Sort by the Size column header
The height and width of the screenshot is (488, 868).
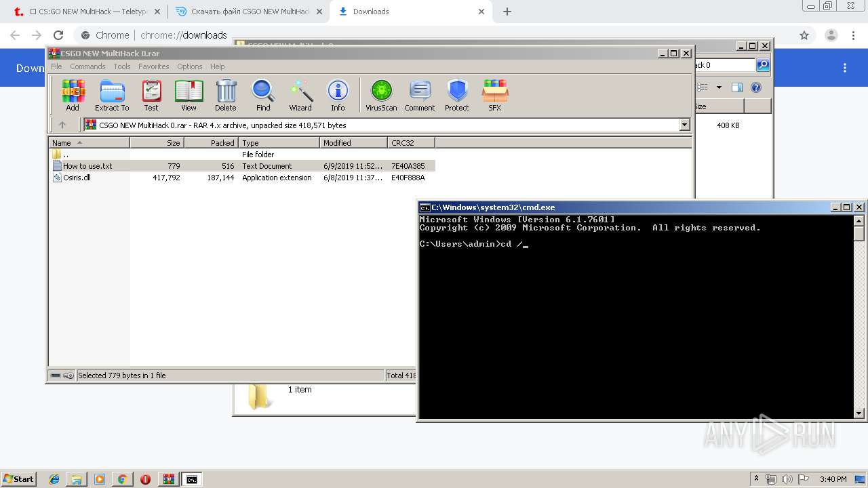(x=157, y=142)
